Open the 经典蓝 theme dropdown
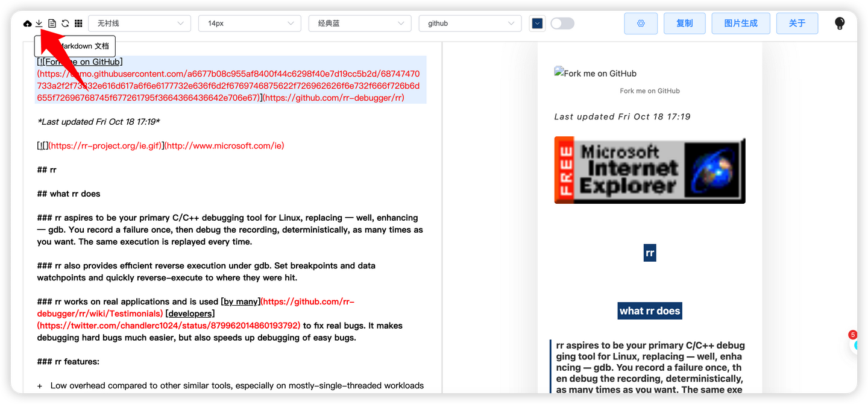 (x=360, y=24)
